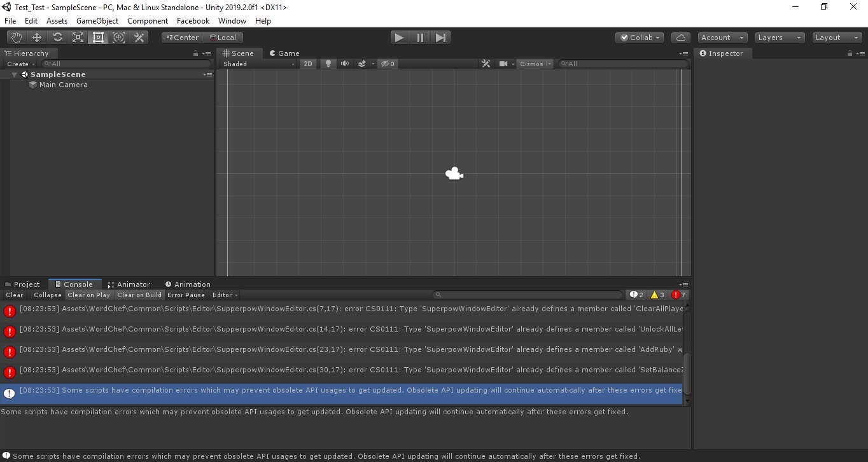Screen dimensions: 868x462
Task: Click the Step frame button
Action: [440, 38]
